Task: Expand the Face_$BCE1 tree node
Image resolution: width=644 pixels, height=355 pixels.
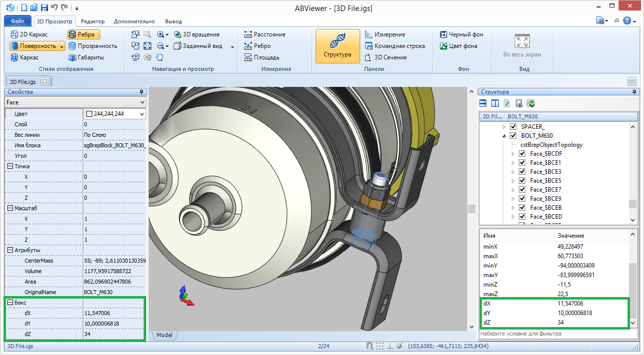Action: [x=513, y=163]
